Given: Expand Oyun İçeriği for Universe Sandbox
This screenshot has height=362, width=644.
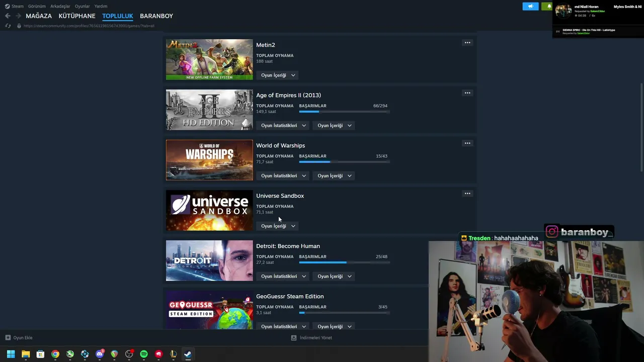Looking at the screenshot, I should coord(278,226).
